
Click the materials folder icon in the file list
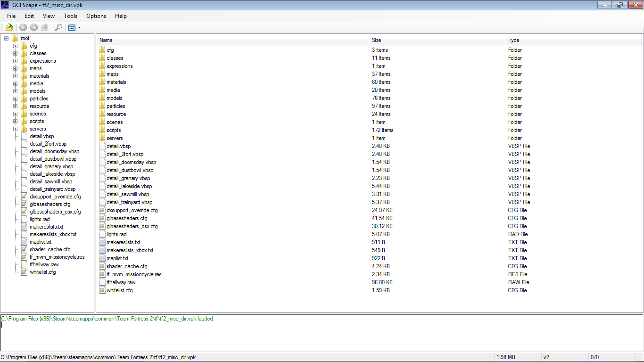coord(103,82)
